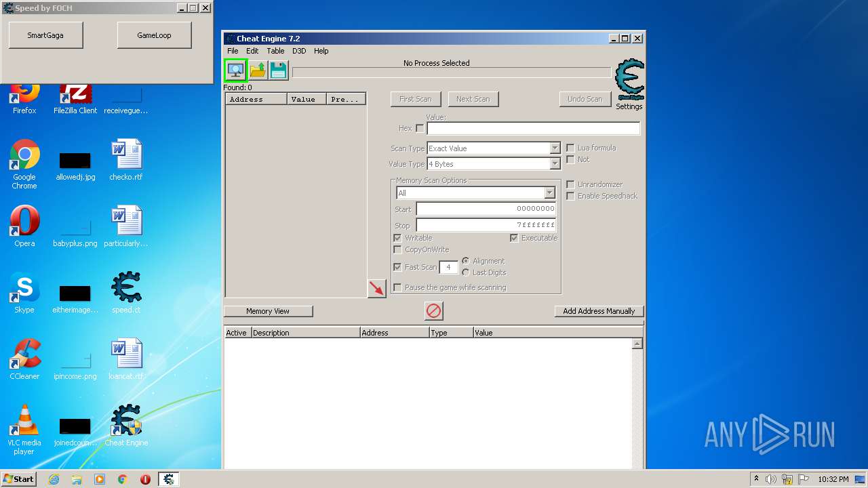Click SmartGaga button in Speed window
868x488 pixels.
coord(45,35)
